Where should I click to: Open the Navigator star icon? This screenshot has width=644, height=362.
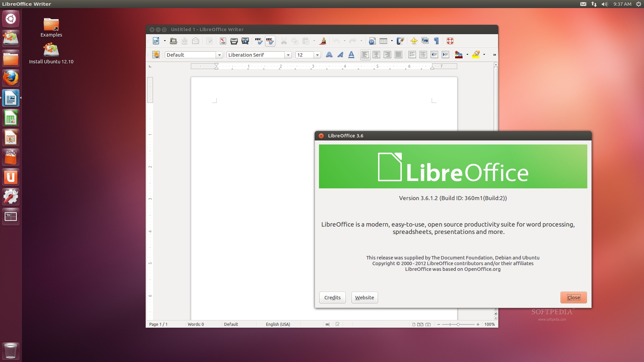414,41
